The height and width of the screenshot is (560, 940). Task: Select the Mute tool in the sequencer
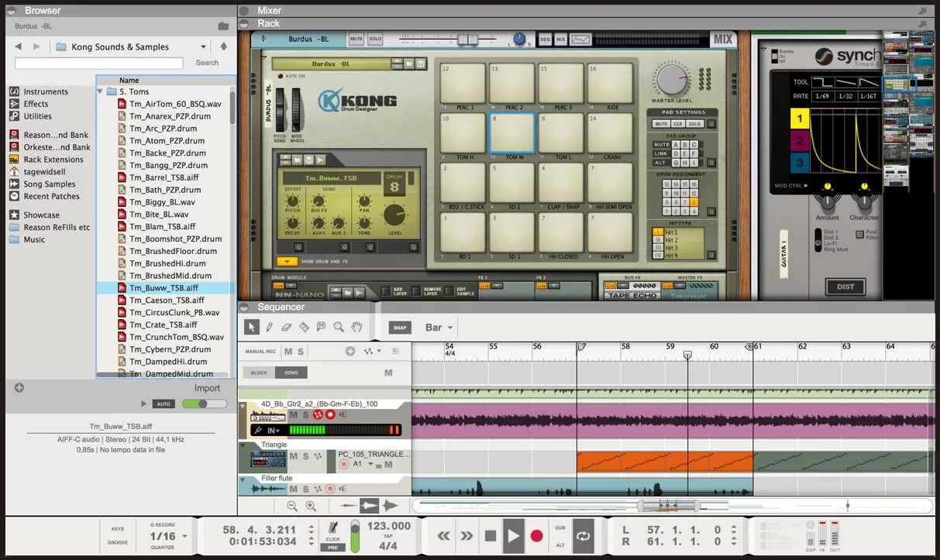pyautogui.click(x=321, y=327)
